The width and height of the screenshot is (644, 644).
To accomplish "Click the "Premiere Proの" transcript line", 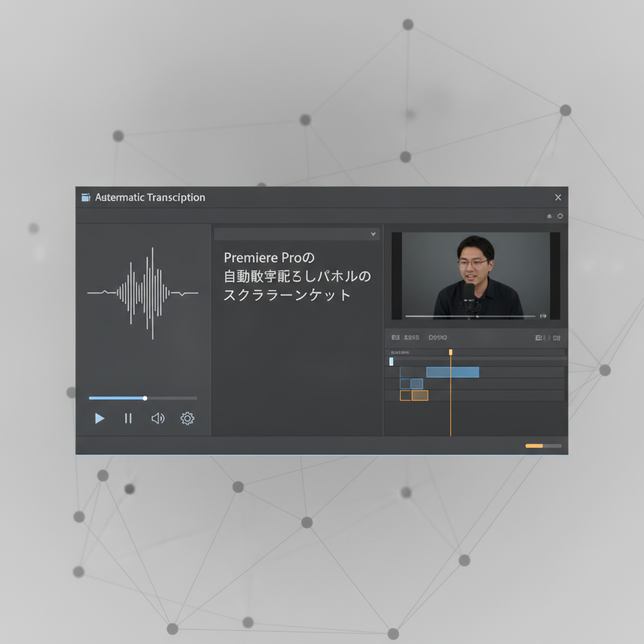I will 269,258.
